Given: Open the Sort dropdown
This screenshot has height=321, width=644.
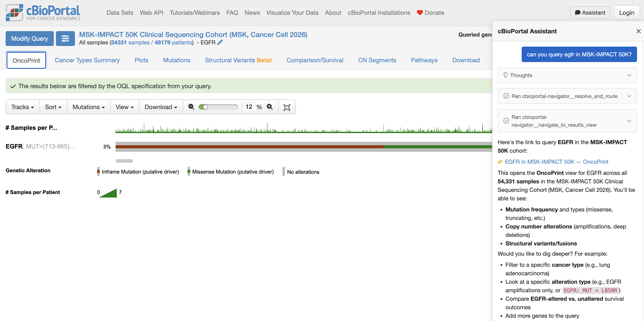Looking at the screenshot, I should pyautogui.click(x=53, y=107).
